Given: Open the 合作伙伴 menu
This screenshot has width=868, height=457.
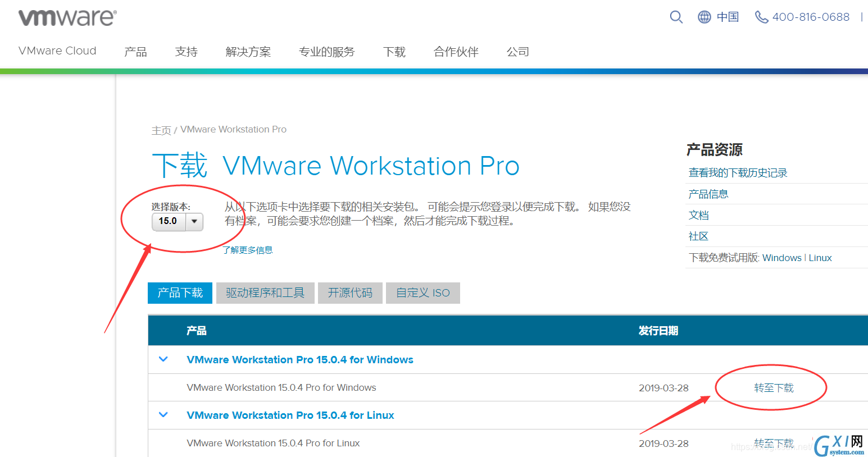Looking at the screenshot, I should point(456,52).
